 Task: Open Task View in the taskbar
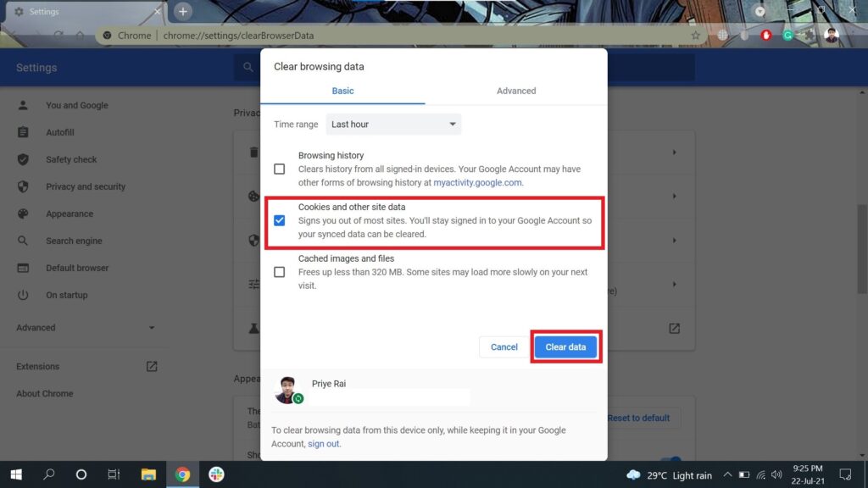click(114, 474)
